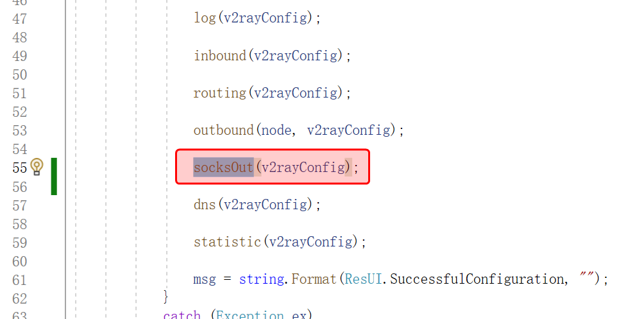Image resolution: width=644 pixels, height=319 pixels.
Task: Place cursor on string keyword
Action: 262,279
